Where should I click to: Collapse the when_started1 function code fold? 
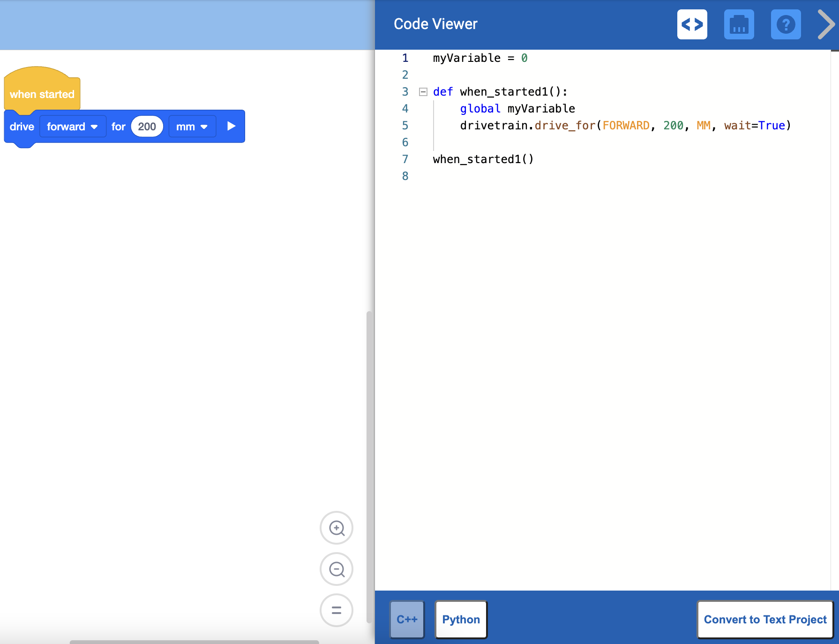click(423, 92)
